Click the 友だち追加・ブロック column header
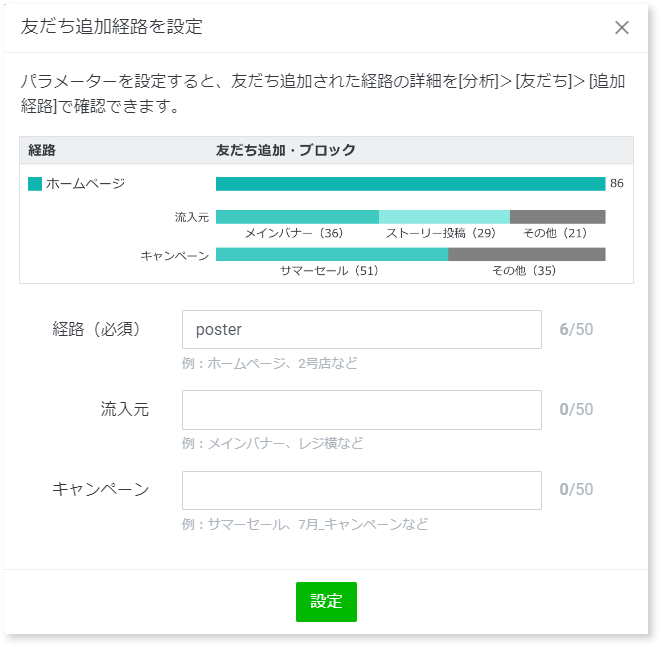 [286, 150]
